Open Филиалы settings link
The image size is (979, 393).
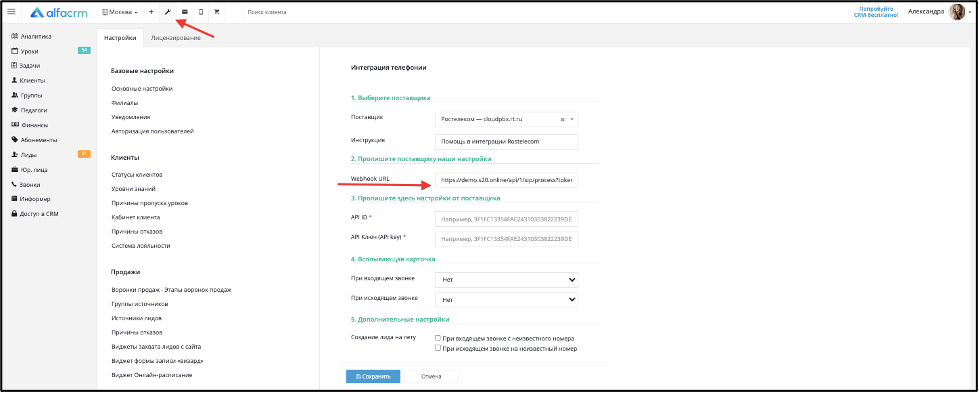click(124, 102)
